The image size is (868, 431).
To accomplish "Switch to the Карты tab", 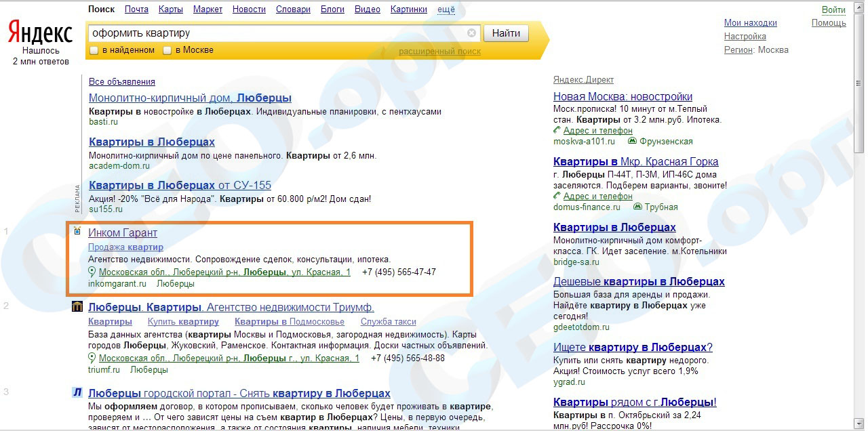I will (x=171, y=9).
